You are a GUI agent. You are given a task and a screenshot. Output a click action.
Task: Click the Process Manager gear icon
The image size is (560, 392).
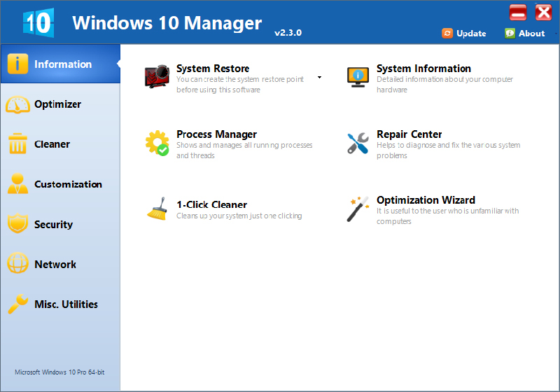(x=157, y=143)
